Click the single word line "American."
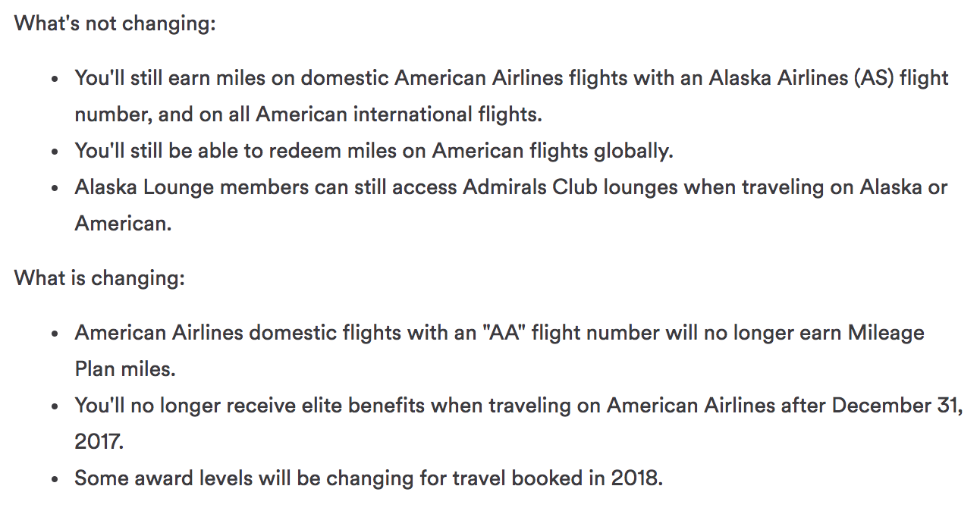 pos(123,224)
